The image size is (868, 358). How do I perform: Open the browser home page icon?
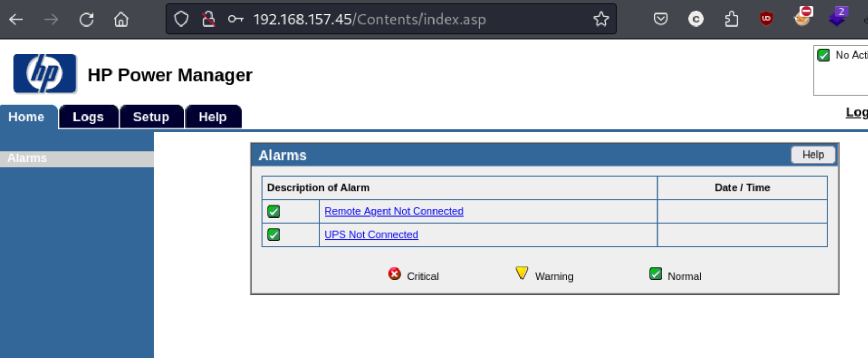121,20
